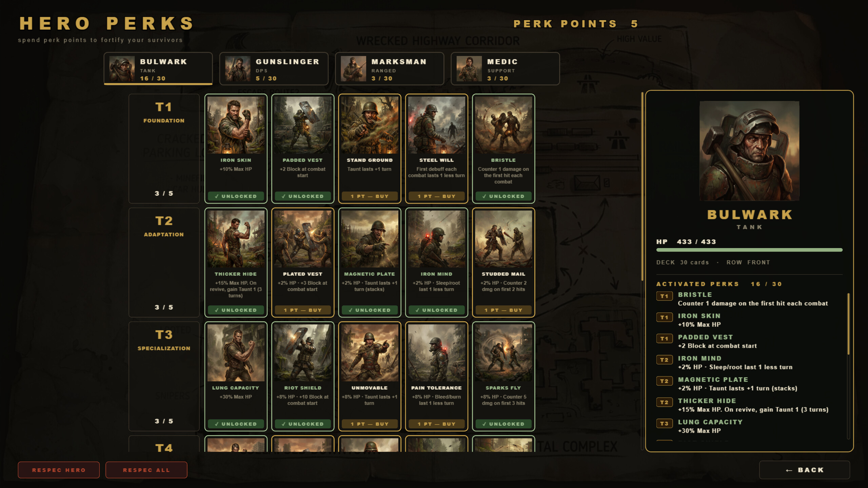Select the Bulwark hero tab
The width and height of the screenshot is (868, 488).
coord(158,68)
